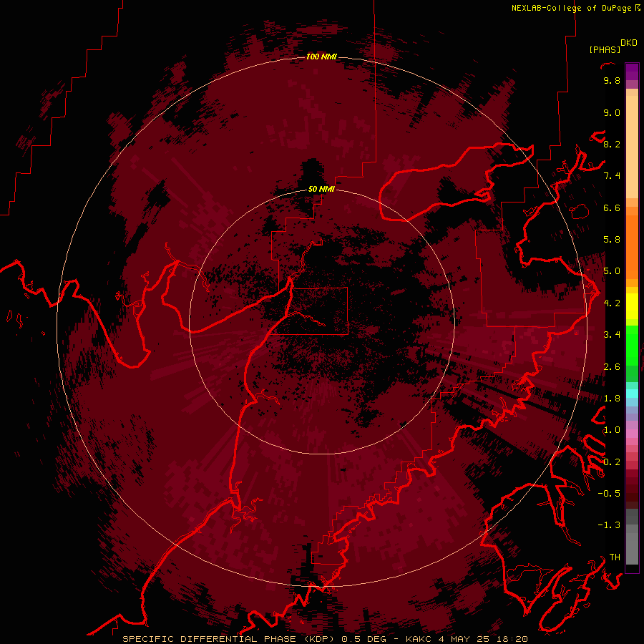Click the -0.5 value on the color scale
The width and height of the screenshot is (644, 644).
[x=609, y=494]
